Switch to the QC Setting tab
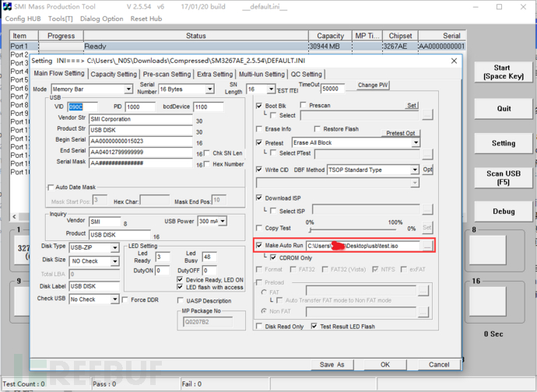The image size is (537, 392). click(x=306, y=74)
